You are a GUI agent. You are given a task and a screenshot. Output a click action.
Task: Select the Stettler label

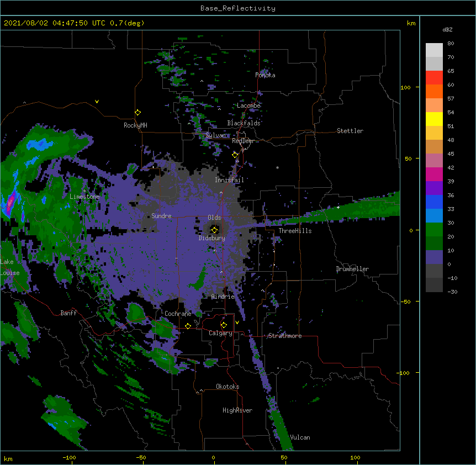point(350,131)
